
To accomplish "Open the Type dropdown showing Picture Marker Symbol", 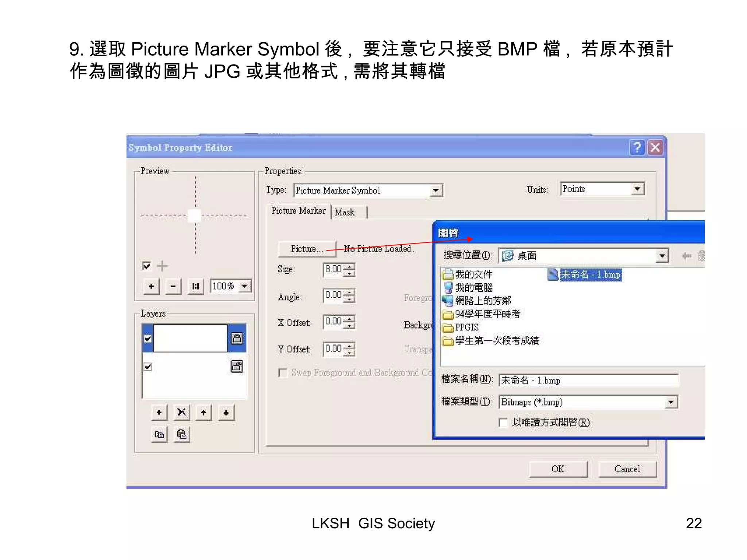I will click(x=436, y=190).
